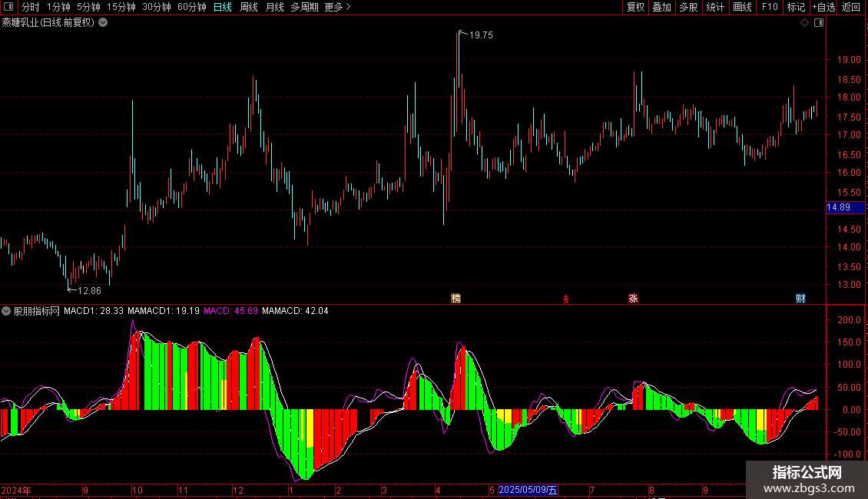Click month 4 on the time axis
This screenshot has width=868, height=499.
click(x=438, y=490)
